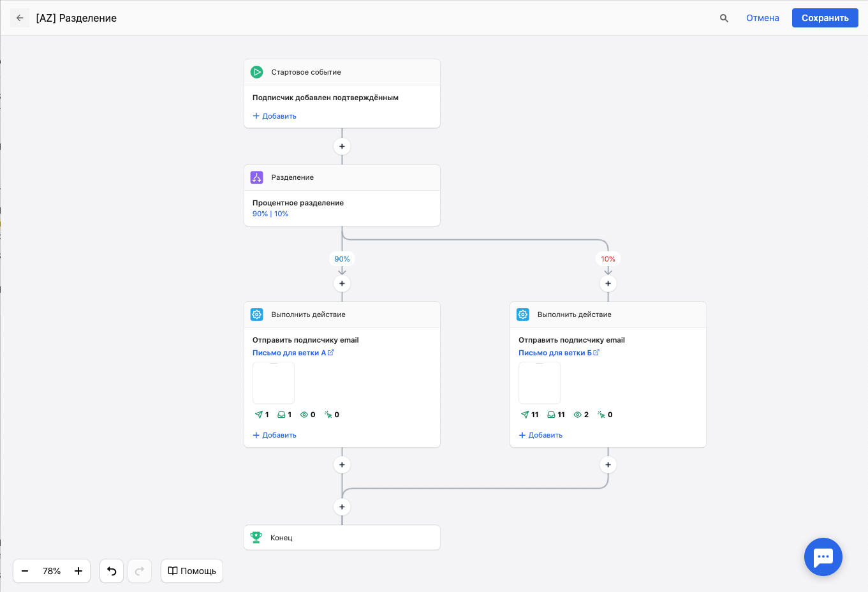Click the purple split node icon
Screen dimensions: 868x592
click(x=257, y=177)
